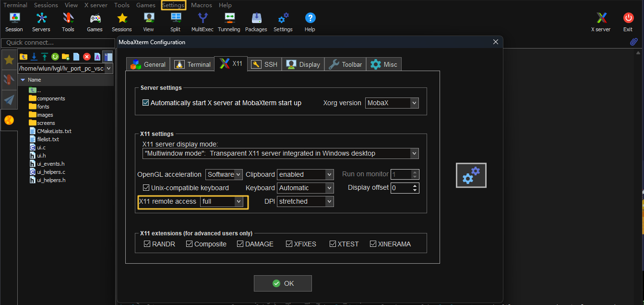This screenshot has height=305, width=644.
Task: Uncheck the XINERAMA extension
Action: click(x=373, y=244)
